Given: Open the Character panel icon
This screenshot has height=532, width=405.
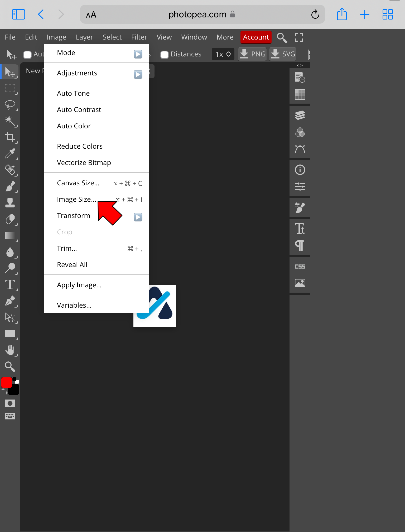Looking at the screenshot, I should [300, 229].
